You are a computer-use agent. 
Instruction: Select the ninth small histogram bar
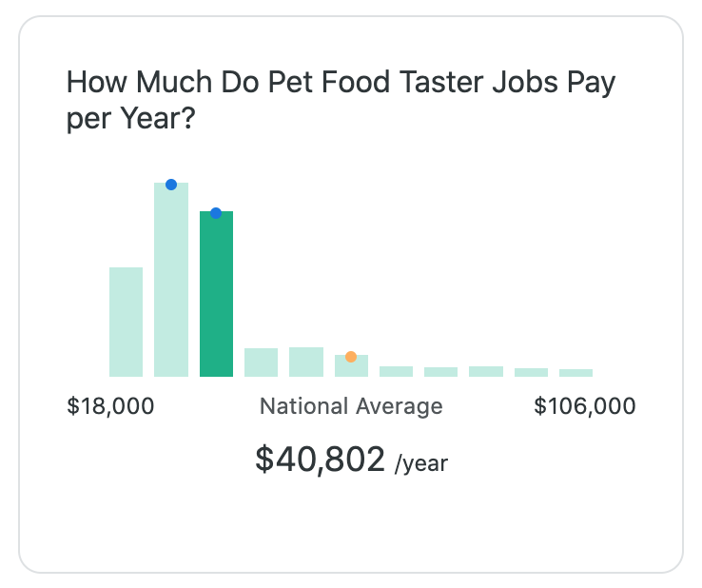point(486,372)
